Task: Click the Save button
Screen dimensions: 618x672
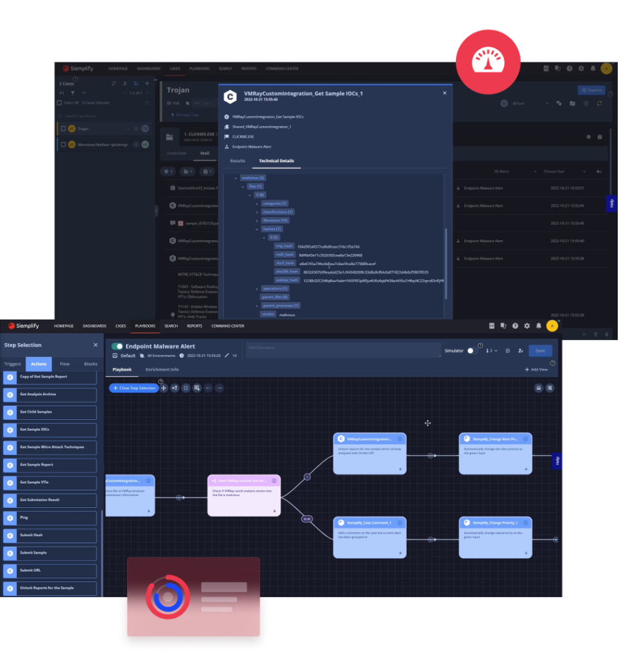Action: (x=540, y=351)
